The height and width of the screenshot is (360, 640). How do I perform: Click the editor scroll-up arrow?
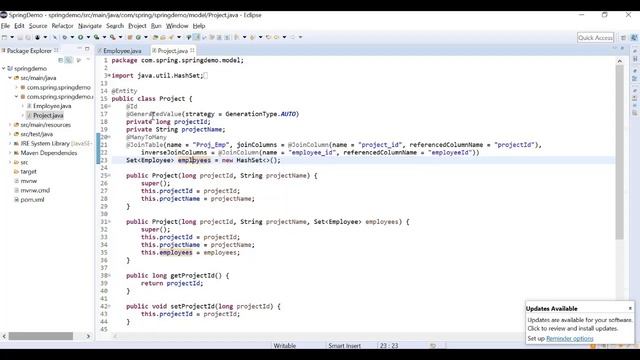tap(620, 61)
